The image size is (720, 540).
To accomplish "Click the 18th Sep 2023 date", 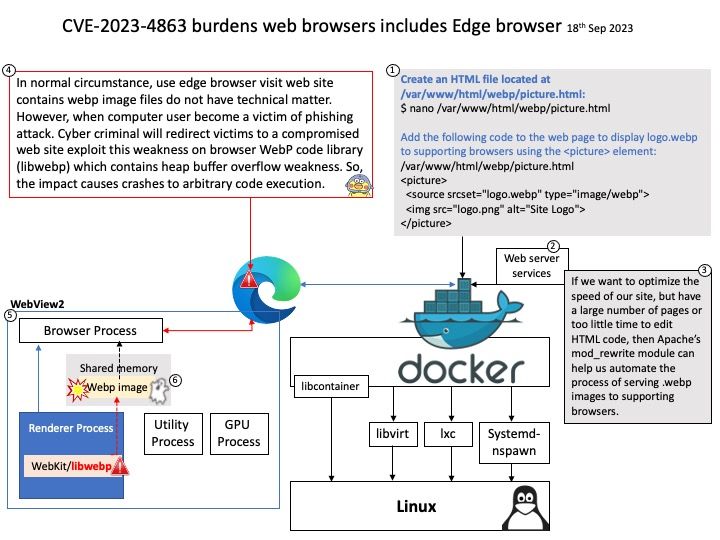I will click(600, 28).
